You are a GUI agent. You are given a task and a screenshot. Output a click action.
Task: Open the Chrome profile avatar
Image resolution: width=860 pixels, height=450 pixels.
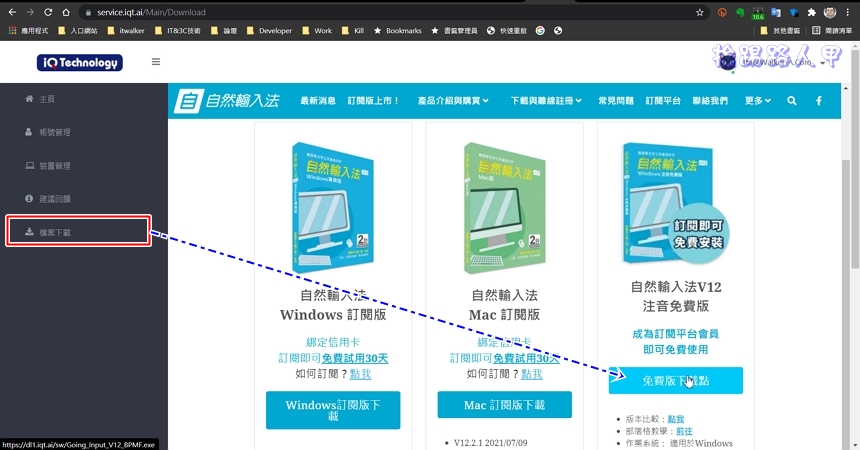(830, 12)
